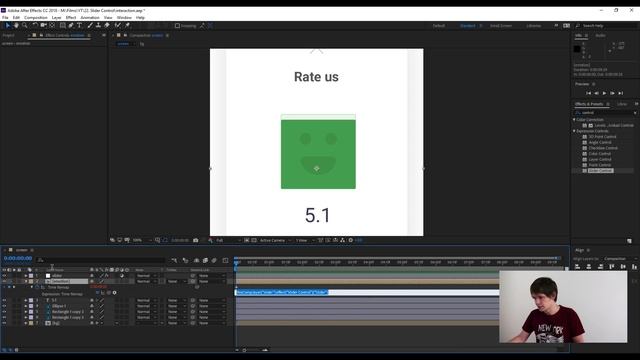640x360 pixels.
Task: Expand the slider layer properties
Action: (26, 276)
